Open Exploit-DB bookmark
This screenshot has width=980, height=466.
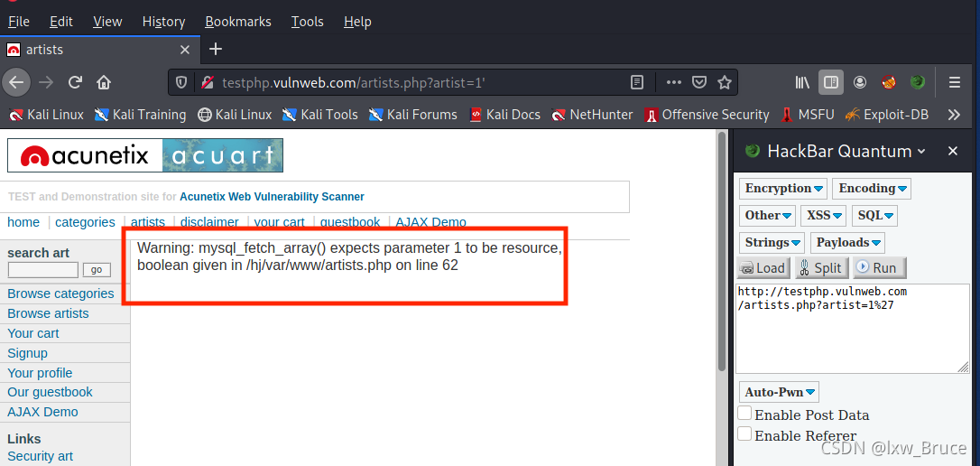[886, 115]
